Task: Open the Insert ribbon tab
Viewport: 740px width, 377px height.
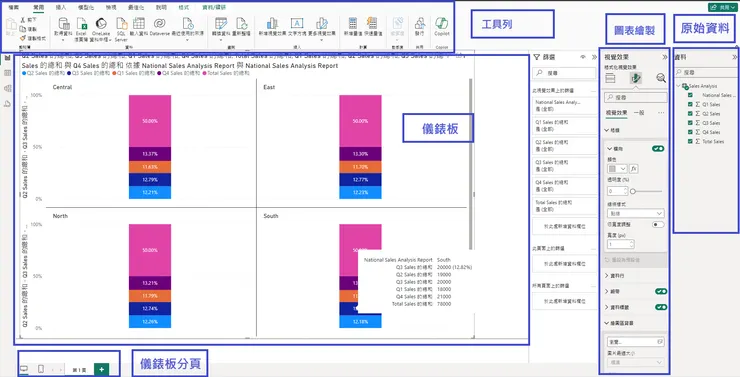Action: [x=61, y=8]
